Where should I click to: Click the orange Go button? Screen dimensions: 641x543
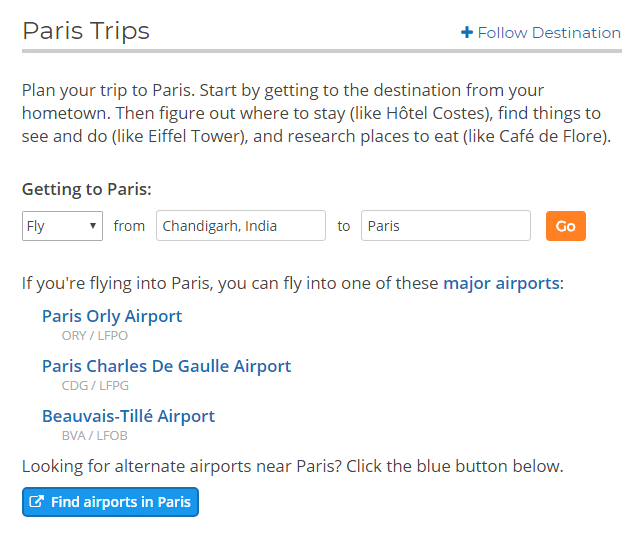(566, 226)
